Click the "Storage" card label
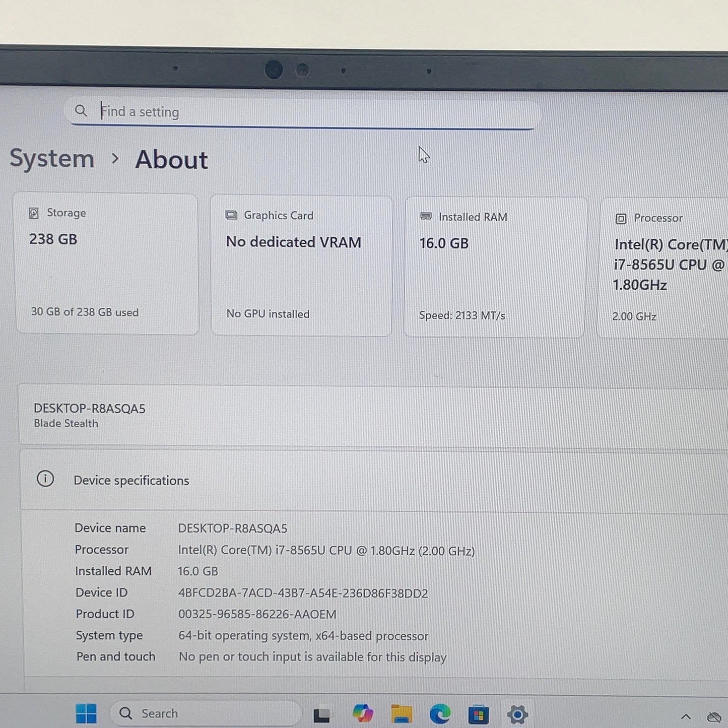The height and width of the screenshot is (728, 728). [x=67, y=213]
